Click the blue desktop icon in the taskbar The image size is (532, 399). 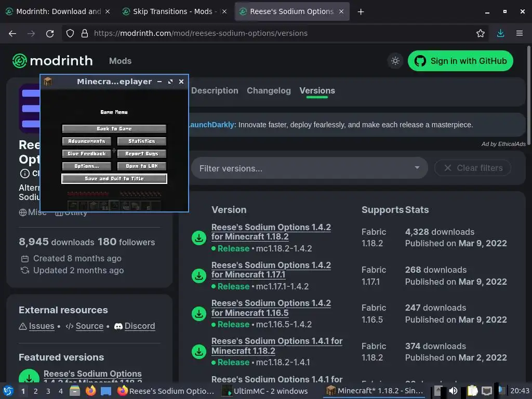106,391
